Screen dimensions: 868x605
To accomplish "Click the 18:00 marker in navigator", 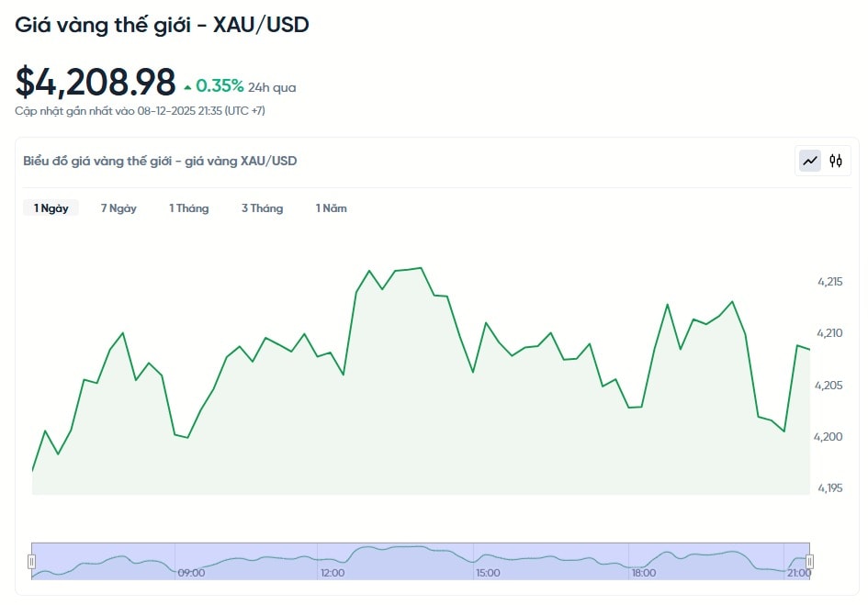I will click(643, 573).
